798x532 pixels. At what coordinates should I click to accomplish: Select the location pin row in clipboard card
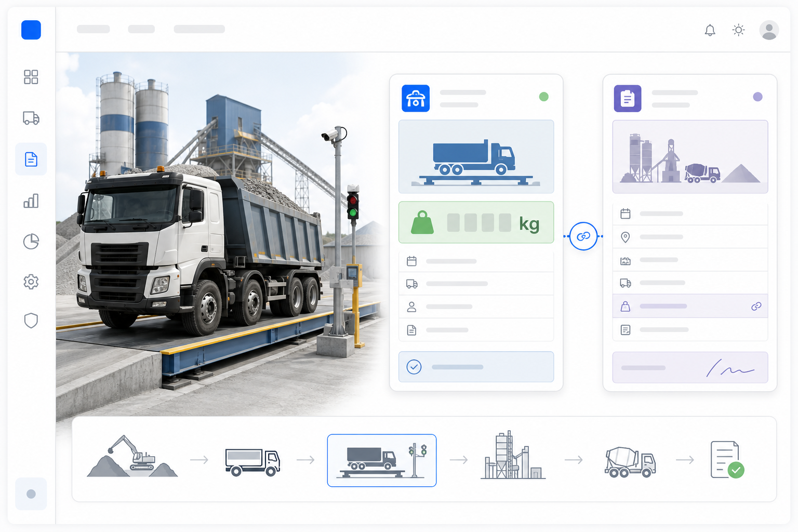coord(690,237)
